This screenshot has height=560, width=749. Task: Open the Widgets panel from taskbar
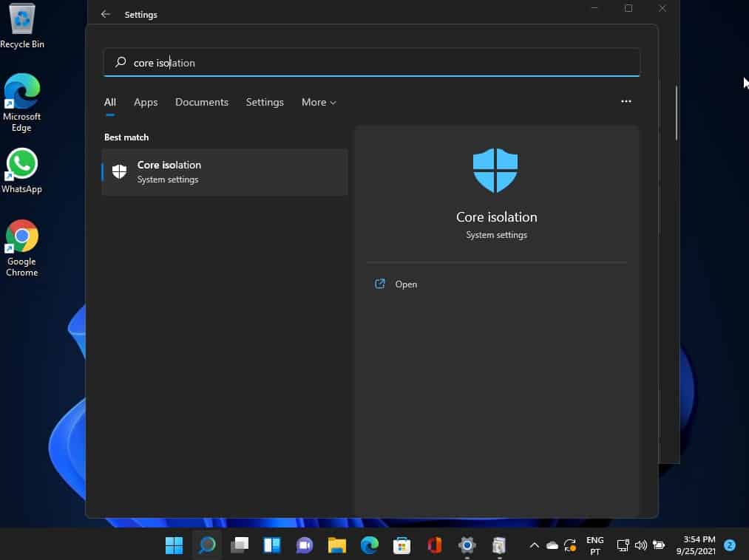272,545
